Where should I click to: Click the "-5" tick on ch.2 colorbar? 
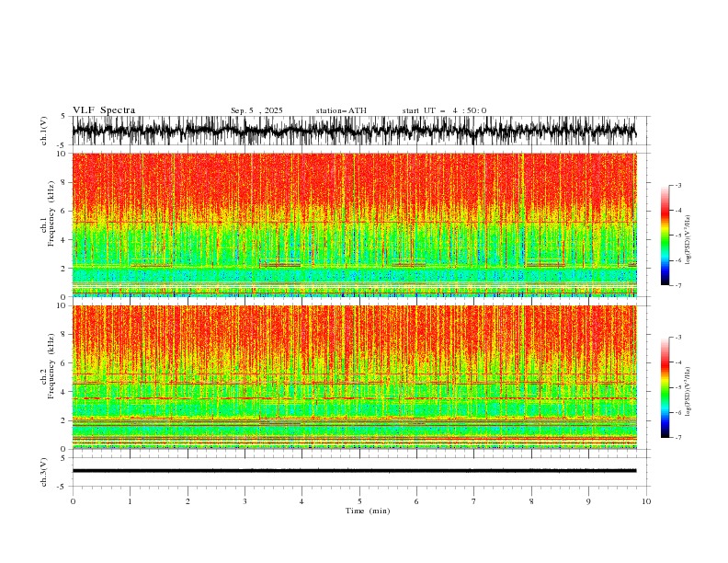click(x=677, y=387)
